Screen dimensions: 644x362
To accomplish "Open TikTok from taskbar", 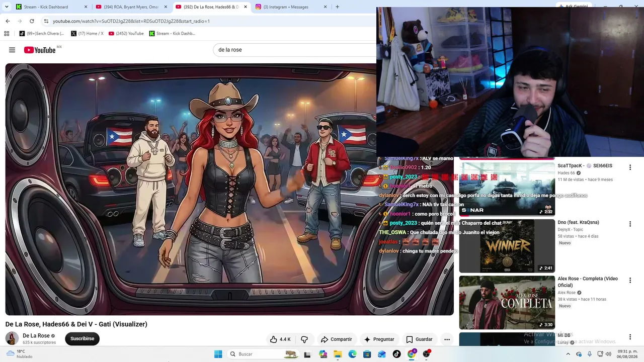I will pos(396,354).
